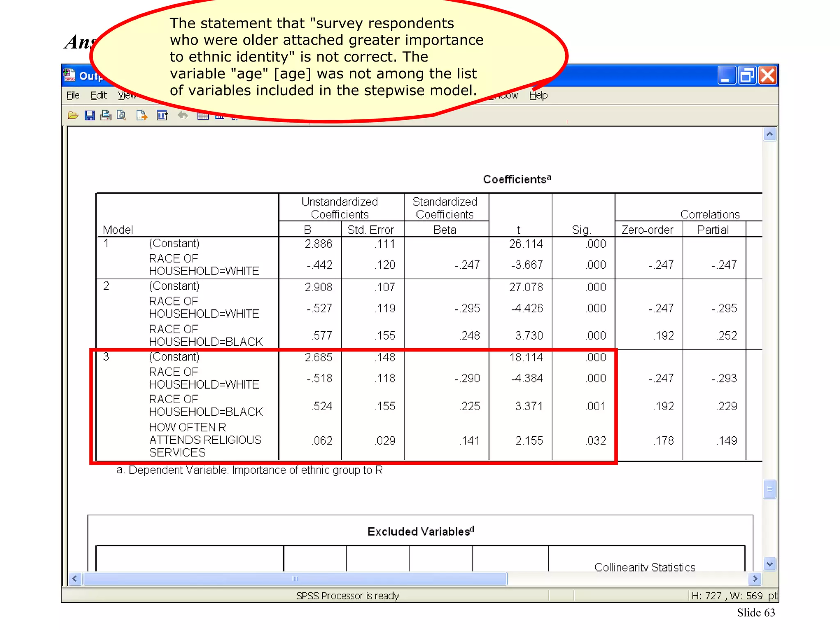This screenshot has width=840, height=630.
Task: Open the Edit menu
Action: [98, 95]
